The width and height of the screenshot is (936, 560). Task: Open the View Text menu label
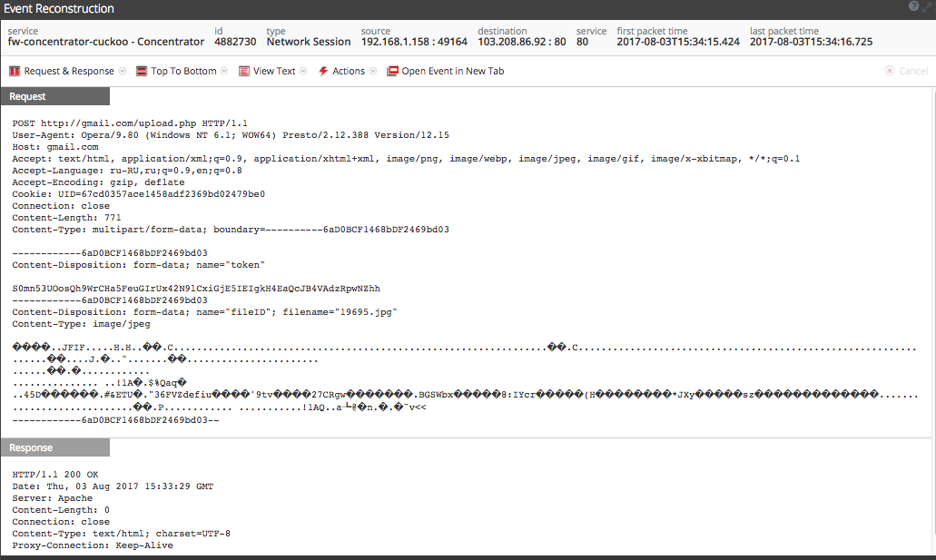pyautogui.click(x=274, y=71)
